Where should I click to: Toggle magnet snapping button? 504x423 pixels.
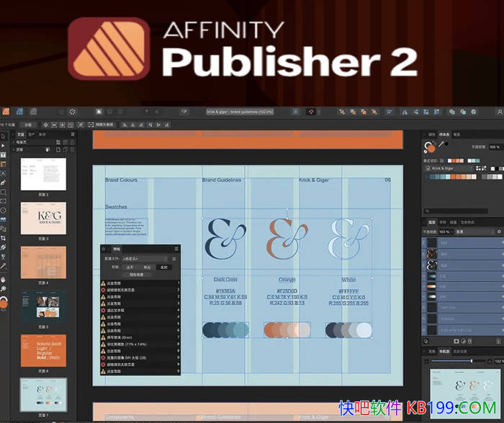(310, 112)
